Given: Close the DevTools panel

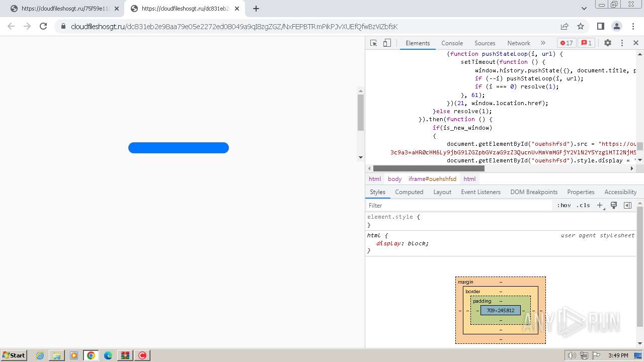Looking at the screenshot, I should pyautogui.click(x=636, y=43).
